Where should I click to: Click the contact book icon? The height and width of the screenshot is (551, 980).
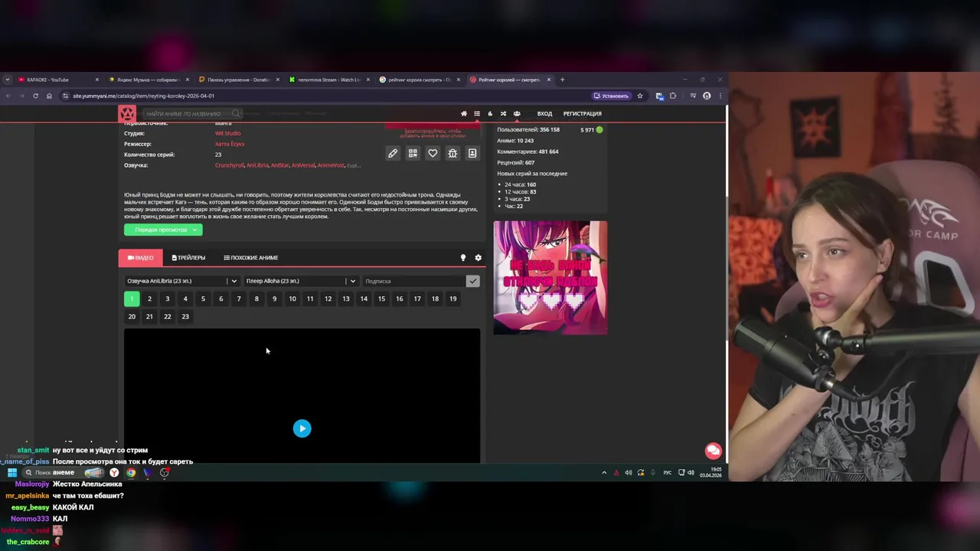tap(472, 153)
